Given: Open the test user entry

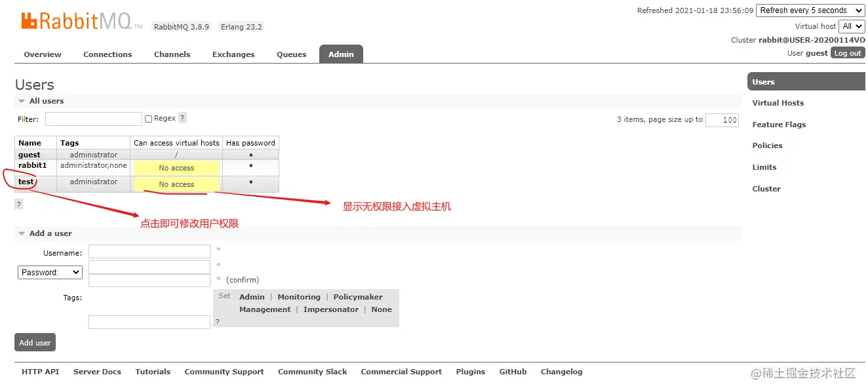Looking at the screenshot, I should coord(26,182).
